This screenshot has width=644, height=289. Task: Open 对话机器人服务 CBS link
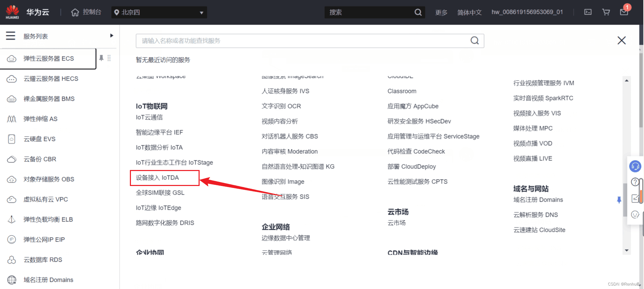click(290, 136)
